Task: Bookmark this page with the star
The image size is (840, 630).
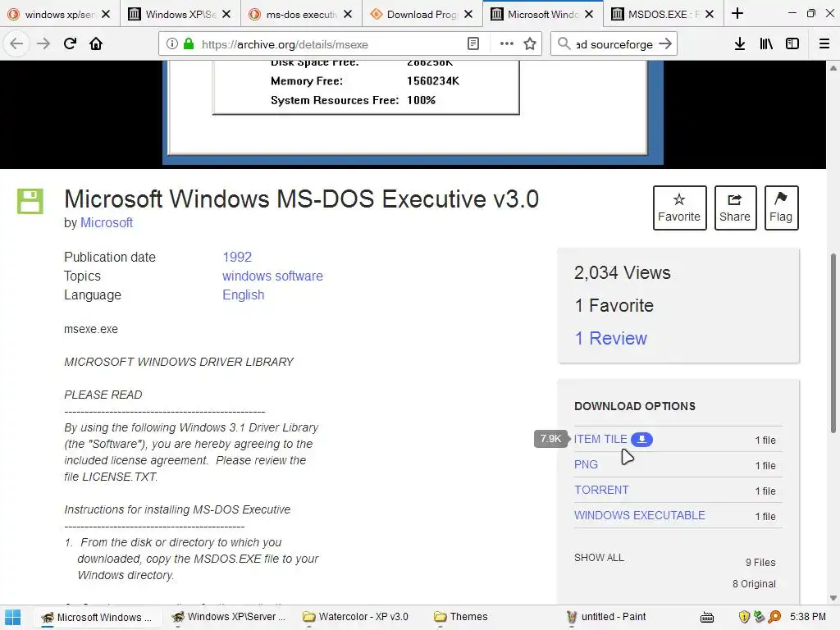Action: pos(530,44)
